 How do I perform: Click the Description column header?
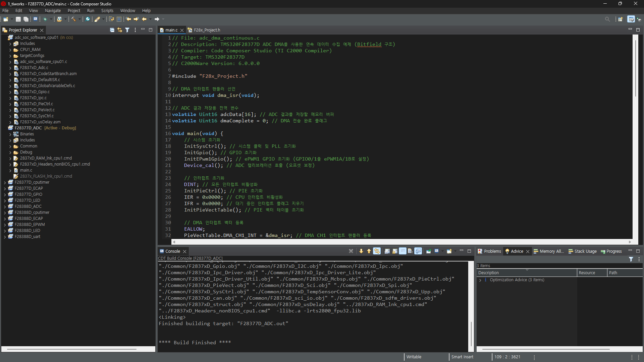pyautogui.click(x=488, y=273)
